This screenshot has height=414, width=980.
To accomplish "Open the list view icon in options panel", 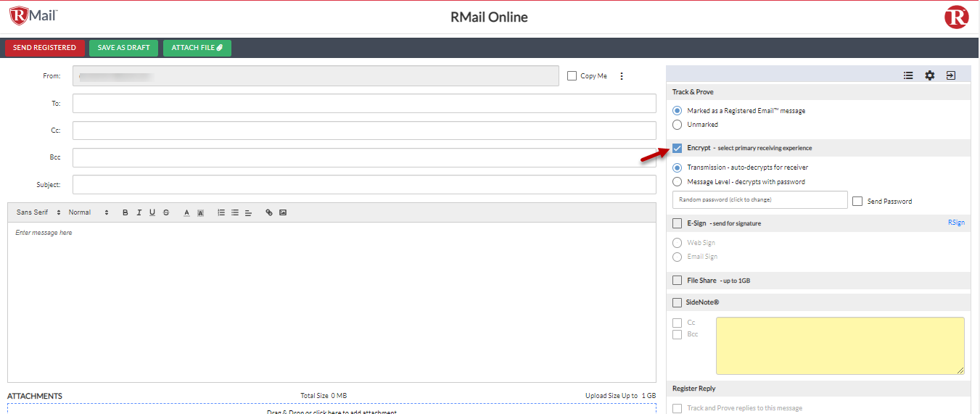I will (x=908, y=75).
